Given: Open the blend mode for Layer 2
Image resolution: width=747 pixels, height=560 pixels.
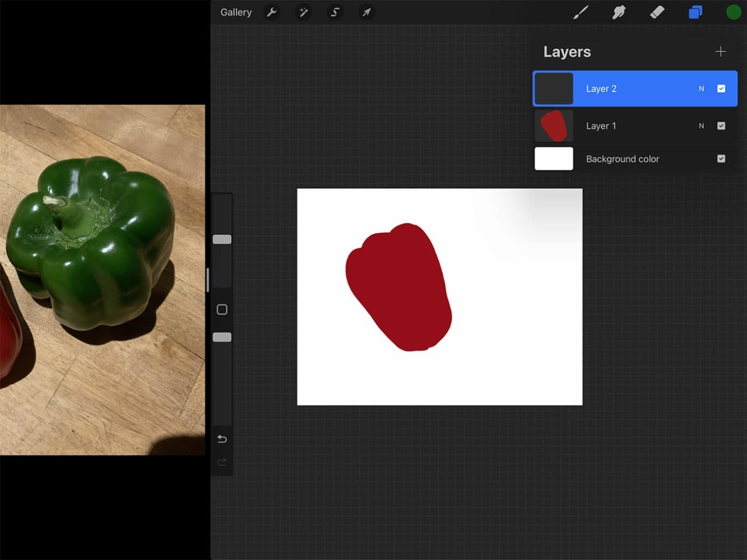Looking at the screenshot, I should tap(701, 88).
